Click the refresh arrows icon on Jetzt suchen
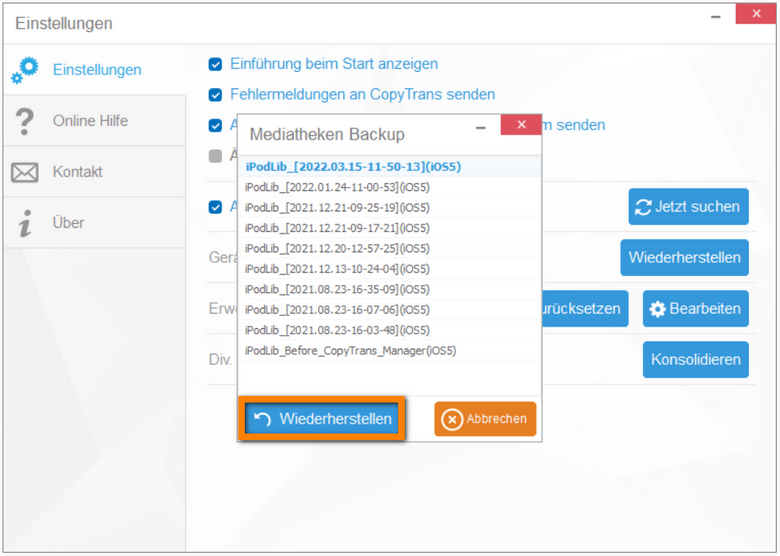The height and width of the screenshot is (556, 780). [643, 207]
